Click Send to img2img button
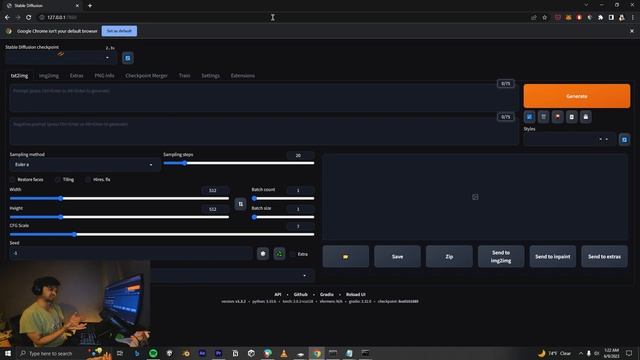This screenshot has width=640, height=360. [x=501, y=256]
